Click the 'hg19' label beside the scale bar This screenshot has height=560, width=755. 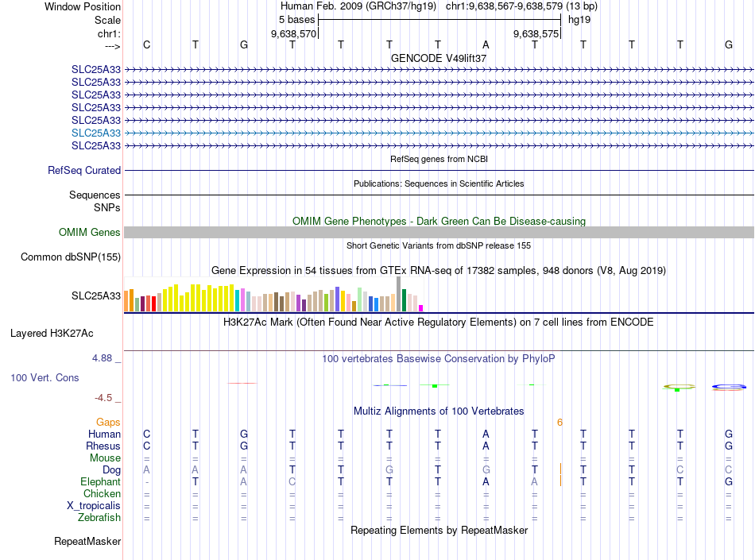point(579,20)
